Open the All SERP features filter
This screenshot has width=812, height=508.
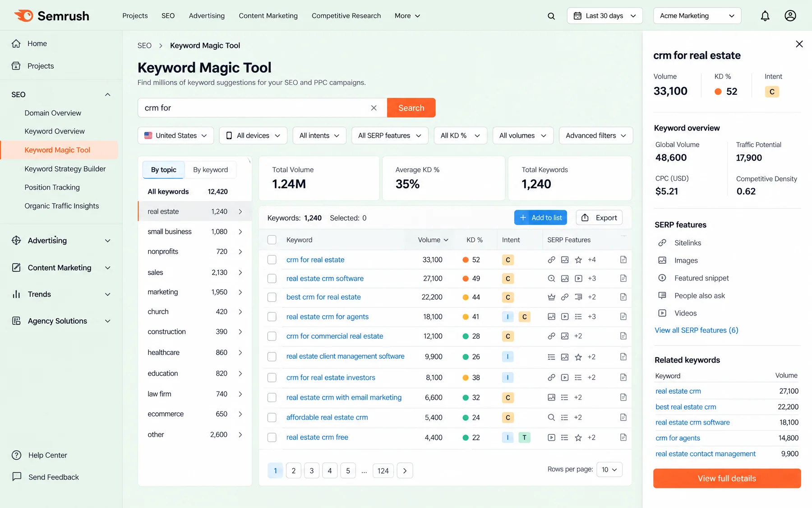(390, 135)
